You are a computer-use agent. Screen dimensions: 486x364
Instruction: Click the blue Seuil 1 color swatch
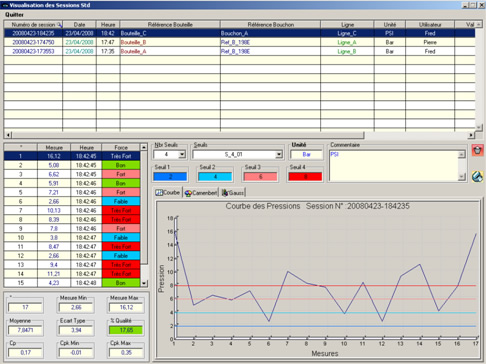[x=170, y=177]
